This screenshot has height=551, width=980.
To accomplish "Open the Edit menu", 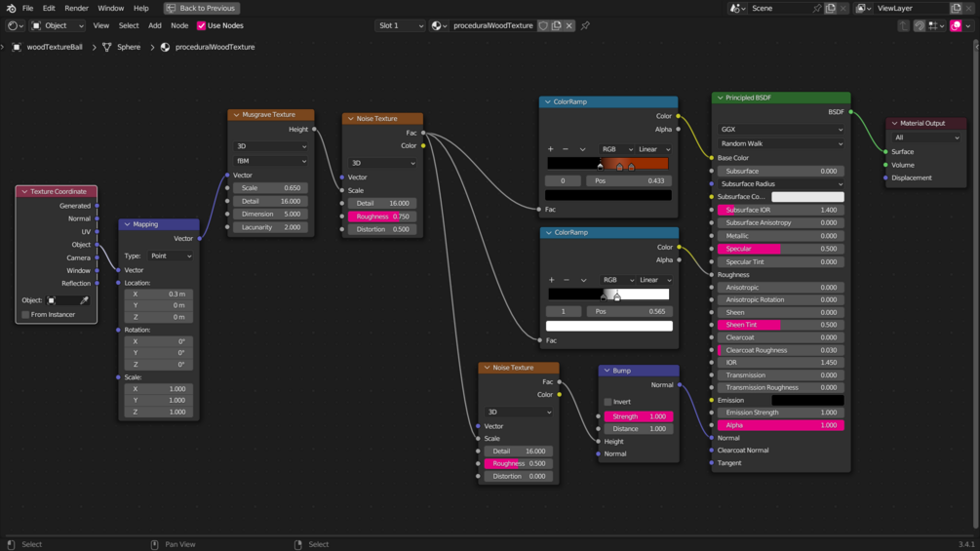I will tap(49, 8).
